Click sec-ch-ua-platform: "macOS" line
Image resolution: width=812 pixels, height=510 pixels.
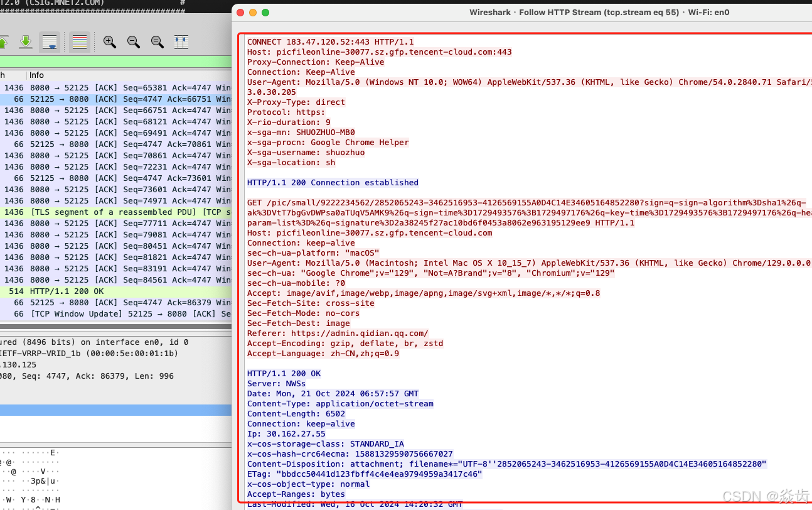click(313, 253)
